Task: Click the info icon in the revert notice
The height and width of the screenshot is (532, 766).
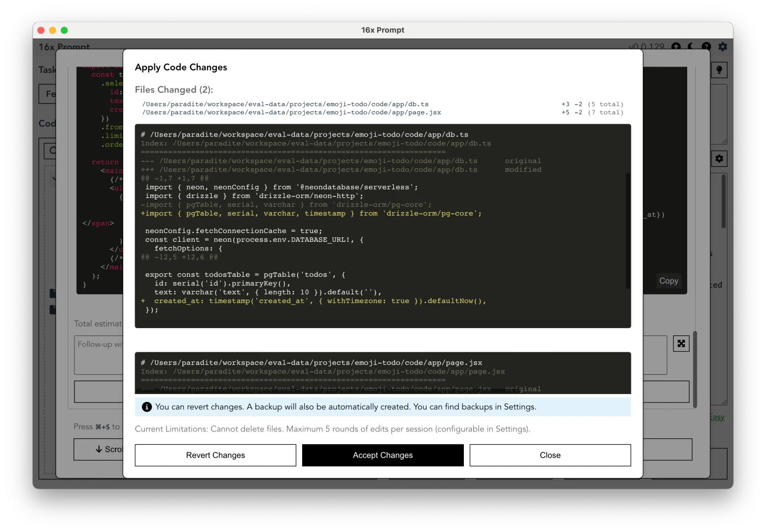Action: [146, 407]
